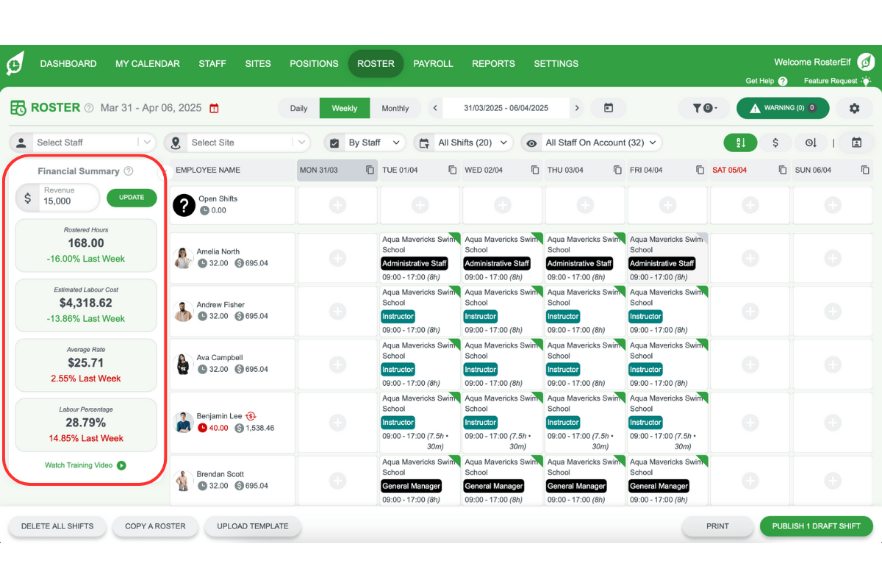Go to the Reports menu
Image resolution: width=882 pixels, height=588 pixels.
(x=493, y=63)
